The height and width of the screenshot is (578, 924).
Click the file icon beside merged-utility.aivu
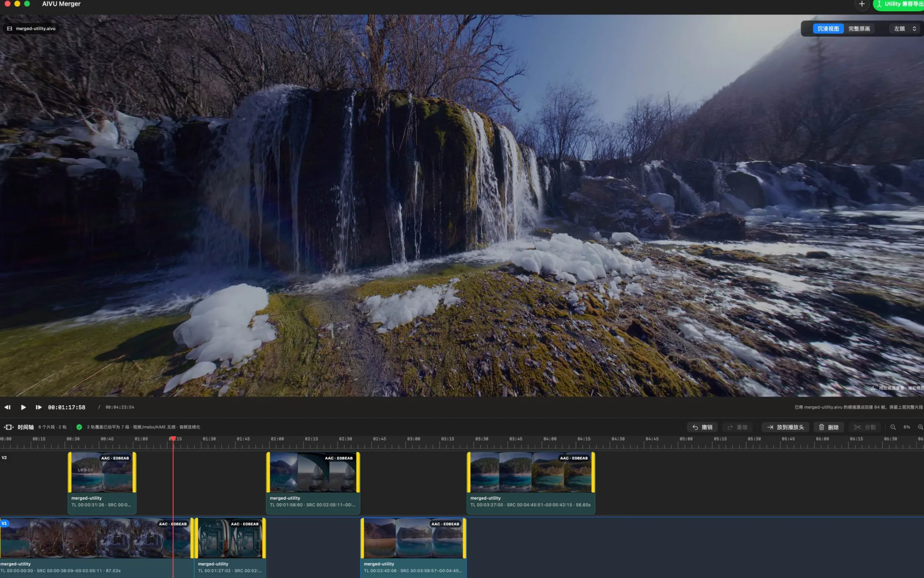point(9,29)
